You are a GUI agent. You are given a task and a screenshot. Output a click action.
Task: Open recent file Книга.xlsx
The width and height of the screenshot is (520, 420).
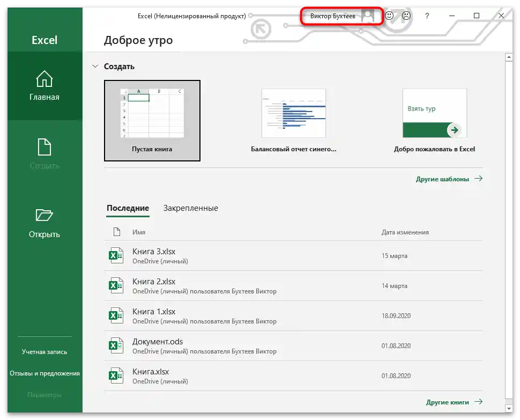point(293,376)
